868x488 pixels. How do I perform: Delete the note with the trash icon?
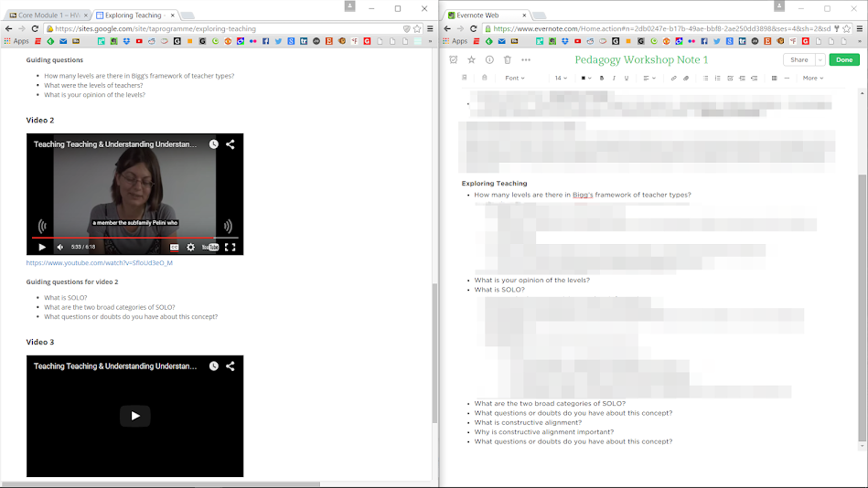(x=507, y=59)
